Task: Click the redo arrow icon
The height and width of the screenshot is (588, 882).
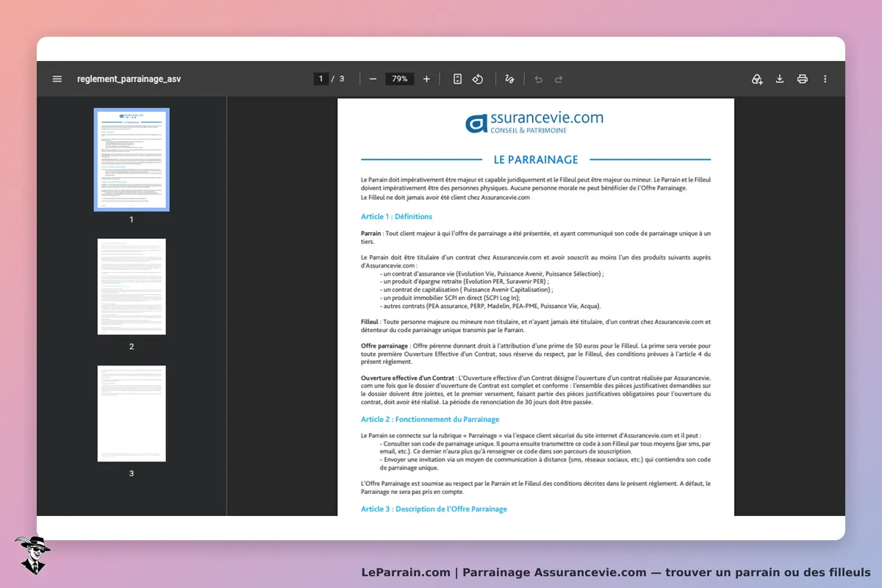Action: click(559, 79)
